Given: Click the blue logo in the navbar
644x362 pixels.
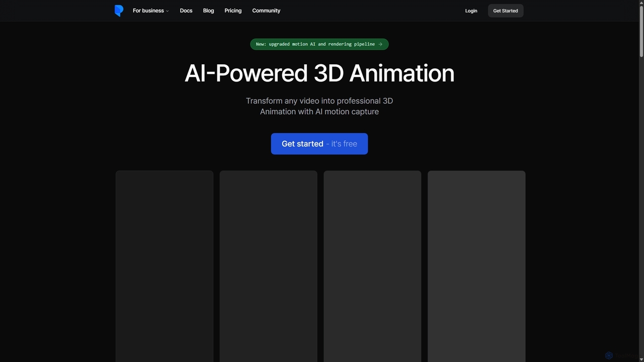Looking at the screenshot, I should 119,11.
